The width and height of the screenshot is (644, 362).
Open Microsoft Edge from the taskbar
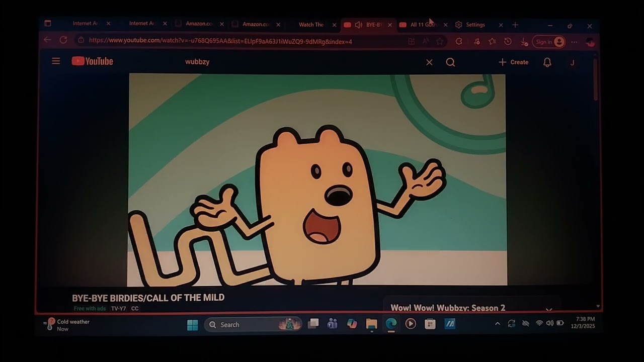(x=391, y=324)
